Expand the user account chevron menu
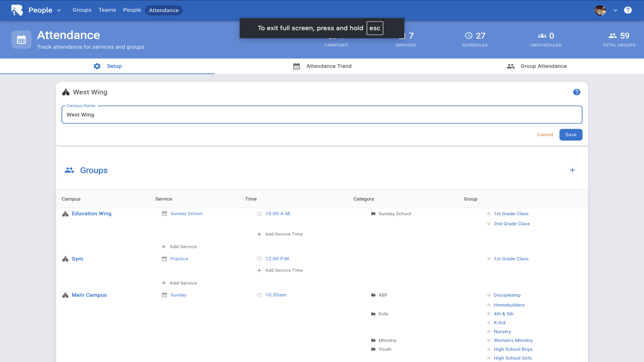Viewport: 644px width, 362px height. click(615, 10)
